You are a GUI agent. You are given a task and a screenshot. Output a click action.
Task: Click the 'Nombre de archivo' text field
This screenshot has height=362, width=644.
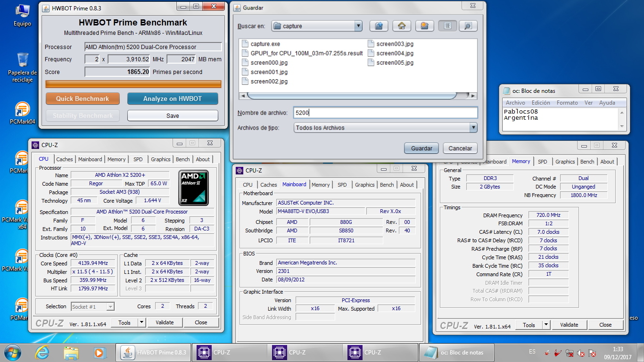point(385,113)
